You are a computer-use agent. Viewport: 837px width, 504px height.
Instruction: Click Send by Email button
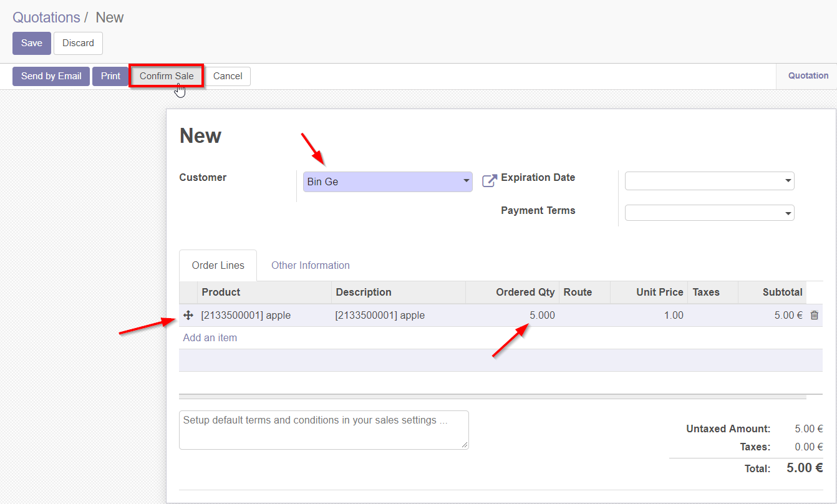coord(51,76)
